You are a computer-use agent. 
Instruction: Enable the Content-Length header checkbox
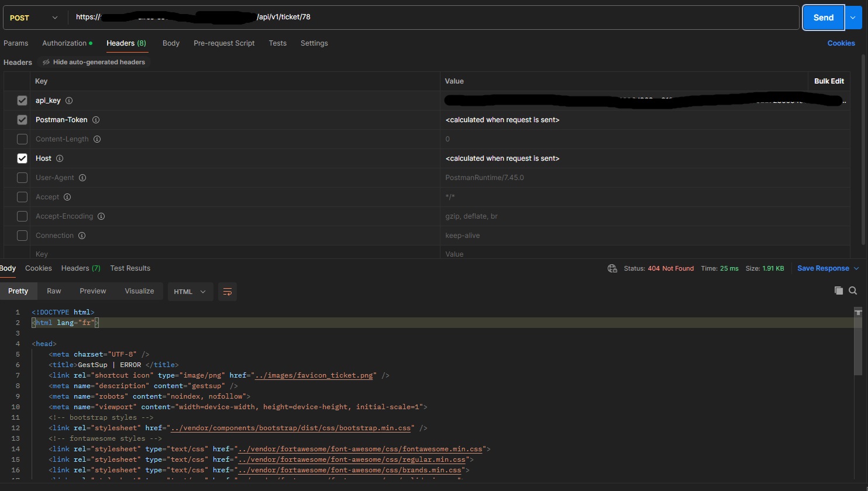click(x=22, y=139)
